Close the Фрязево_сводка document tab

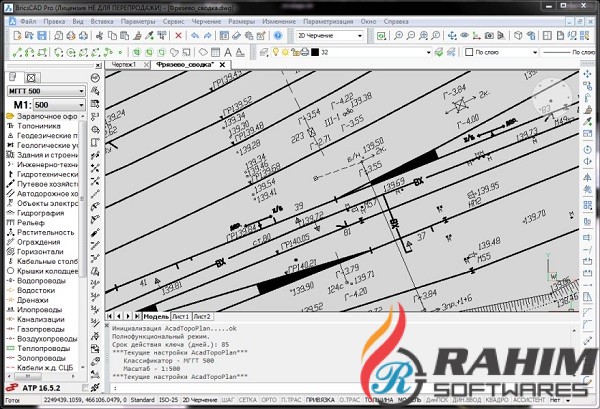222,65
